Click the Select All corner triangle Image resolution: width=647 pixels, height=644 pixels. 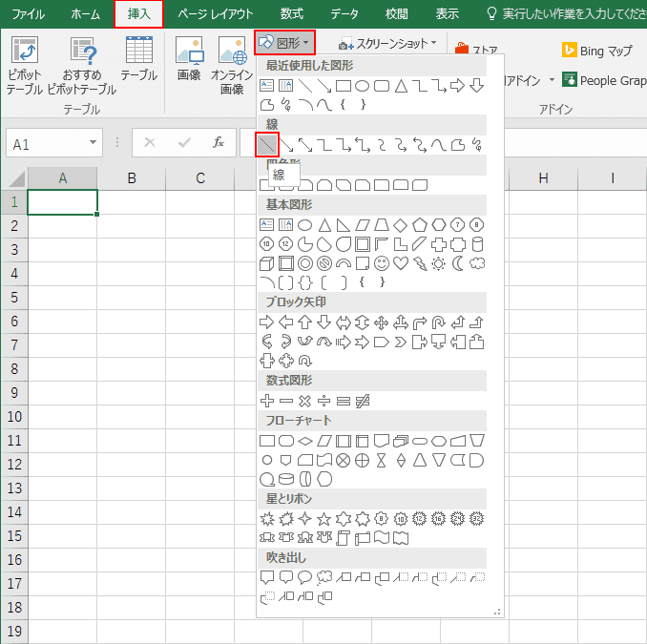[16, 179]
